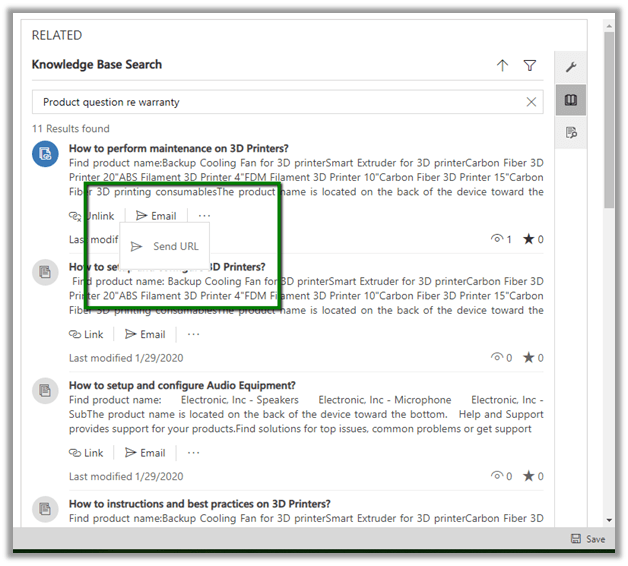The image size is (628, 566).
Task: Click Save in the bottom status bar
Action: coord(588,539)
